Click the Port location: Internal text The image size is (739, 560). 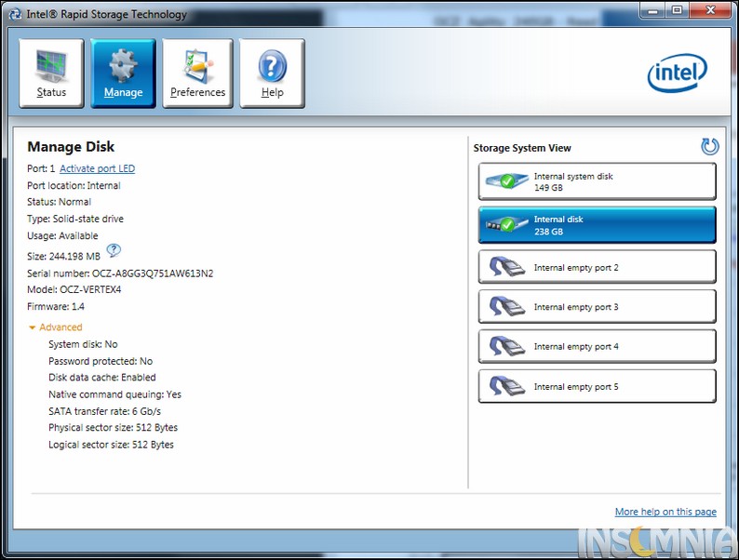coord(74,185)
